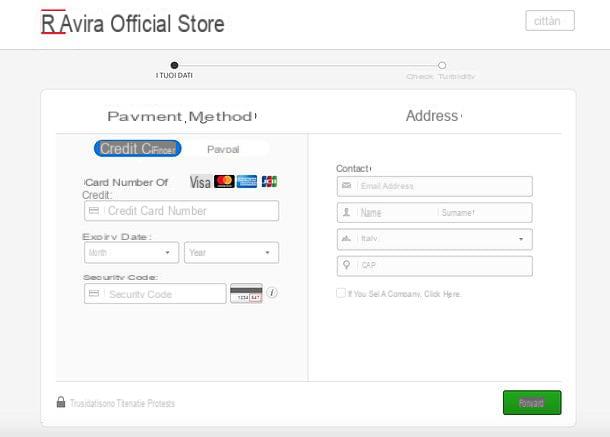This screenshot has height=437, width=610.
Task: Click the button at top right of header
Action: (x=550, y=21)
